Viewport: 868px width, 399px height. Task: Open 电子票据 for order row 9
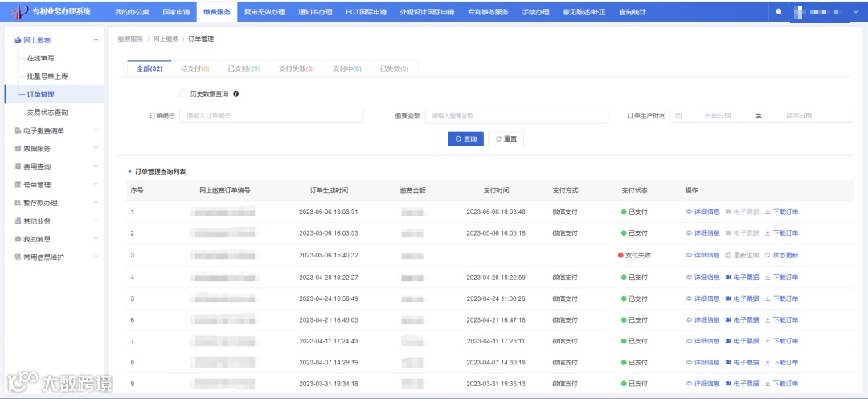[x=743, y=384]
